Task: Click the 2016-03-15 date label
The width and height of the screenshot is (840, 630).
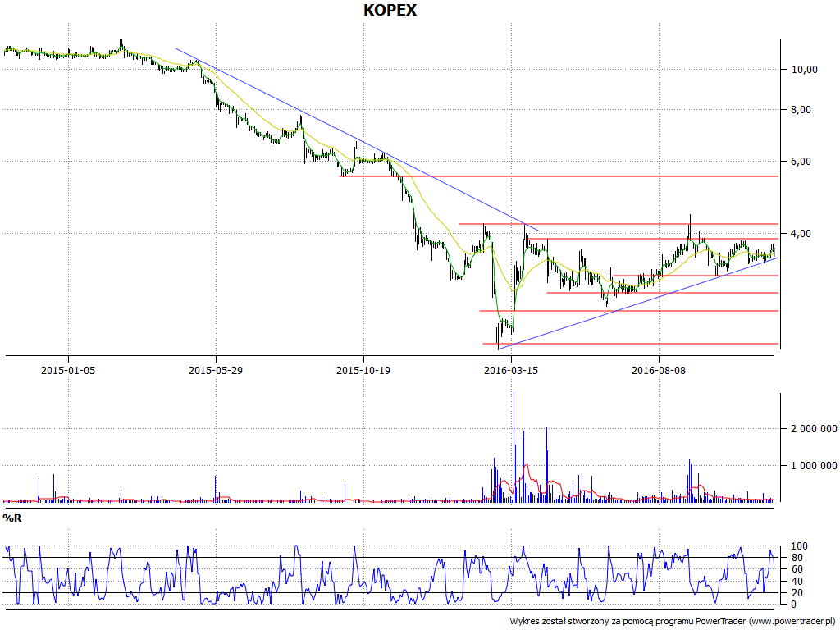Action: [x=510, y=370]
